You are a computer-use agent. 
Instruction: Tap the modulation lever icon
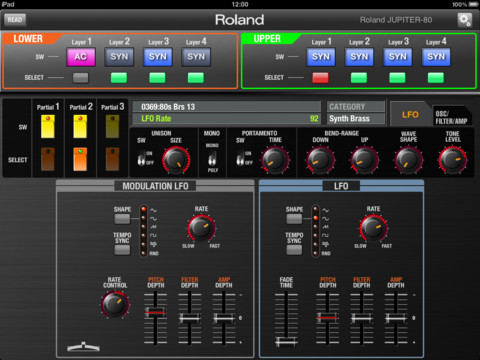[x=83, y=347]
